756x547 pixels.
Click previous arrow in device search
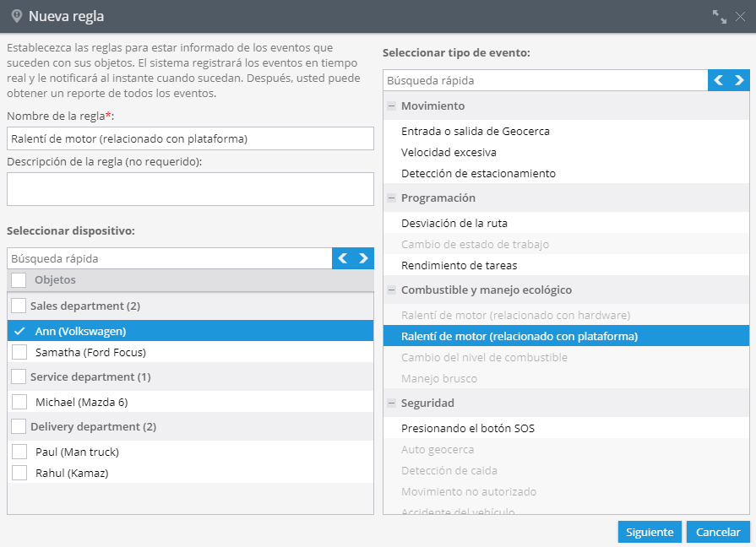(343, 258)
